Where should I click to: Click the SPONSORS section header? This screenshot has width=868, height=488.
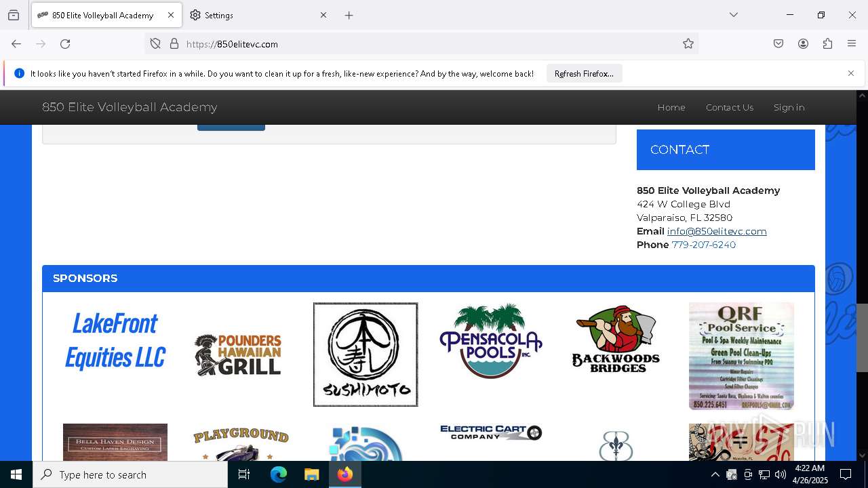click(x=429, y=279)
